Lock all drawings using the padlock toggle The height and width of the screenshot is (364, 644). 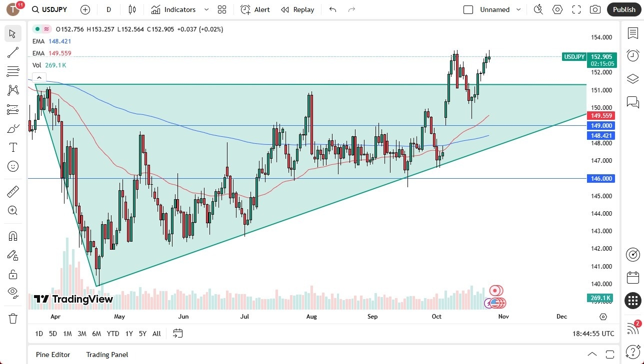point(12,274)
